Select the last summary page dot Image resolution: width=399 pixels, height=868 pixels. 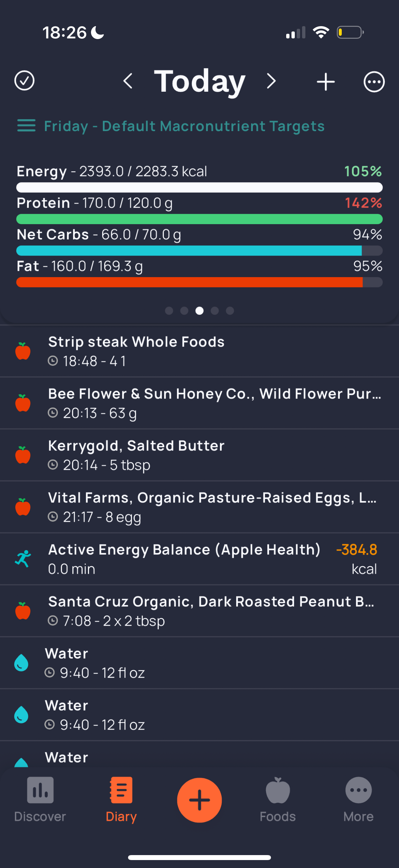230,311
